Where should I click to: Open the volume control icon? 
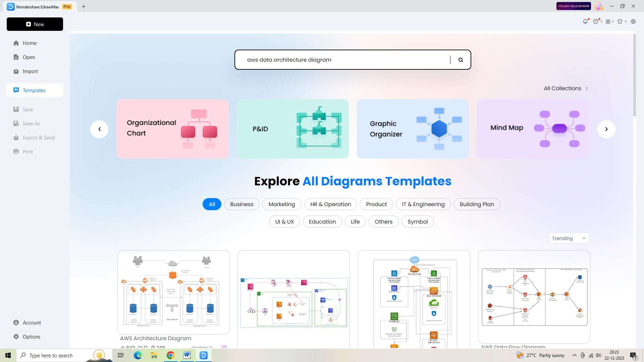599,355
